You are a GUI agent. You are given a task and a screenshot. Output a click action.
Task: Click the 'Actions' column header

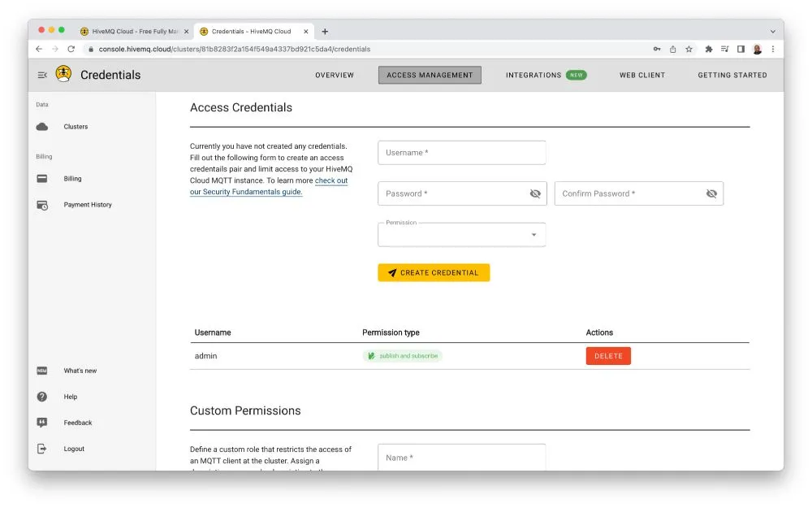[599, 332]
